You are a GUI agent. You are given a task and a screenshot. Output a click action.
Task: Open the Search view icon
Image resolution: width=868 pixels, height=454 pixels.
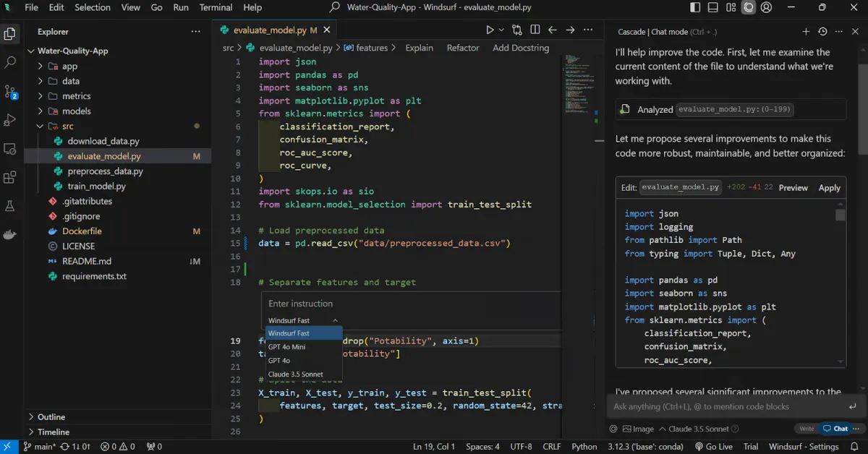click(x=10, y=62)
